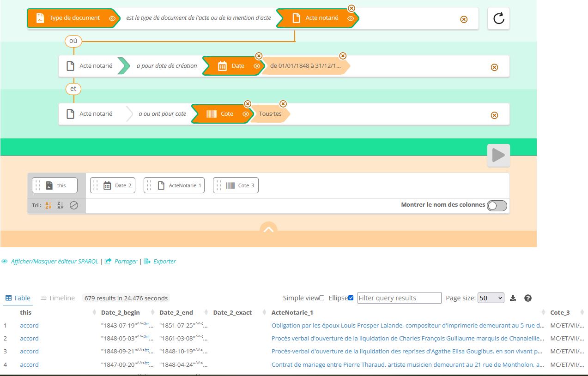Viewport: 588px width, 376px height.
Task: Click the no-sort circle slash icon
Action: click(x=74, y=206)
